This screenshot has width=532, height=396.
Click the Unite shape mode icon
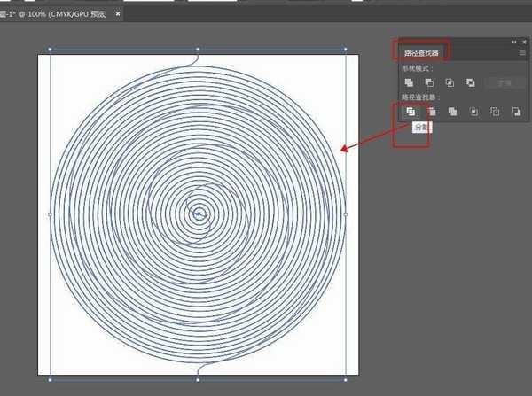click(409, 82)
